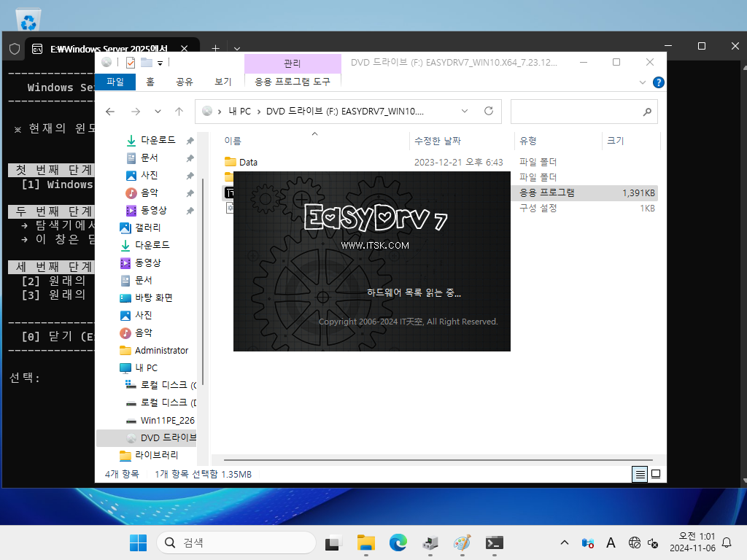Sort files by 수정한 날짜 column header
This screenshot has width=747, height=560.
(438, 141)
